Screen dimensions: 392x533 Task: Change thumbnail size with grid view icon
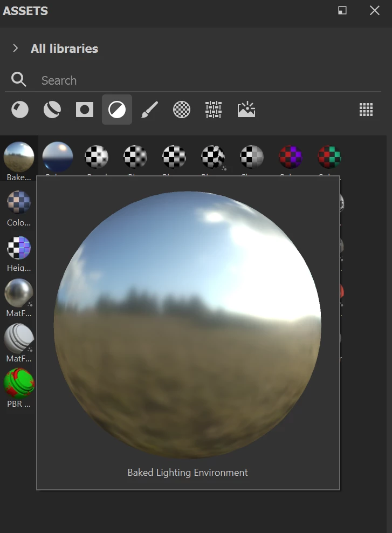366,110
